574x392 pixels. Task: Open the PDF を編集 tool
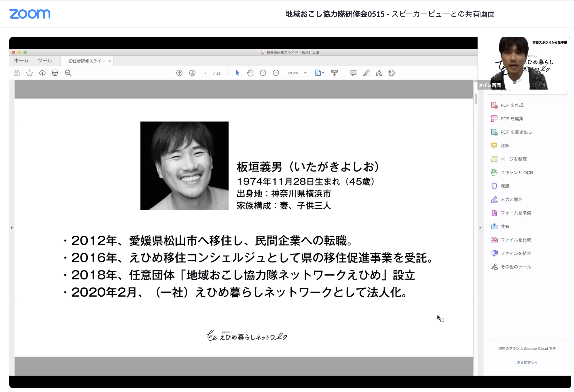[x=507, y=119]
